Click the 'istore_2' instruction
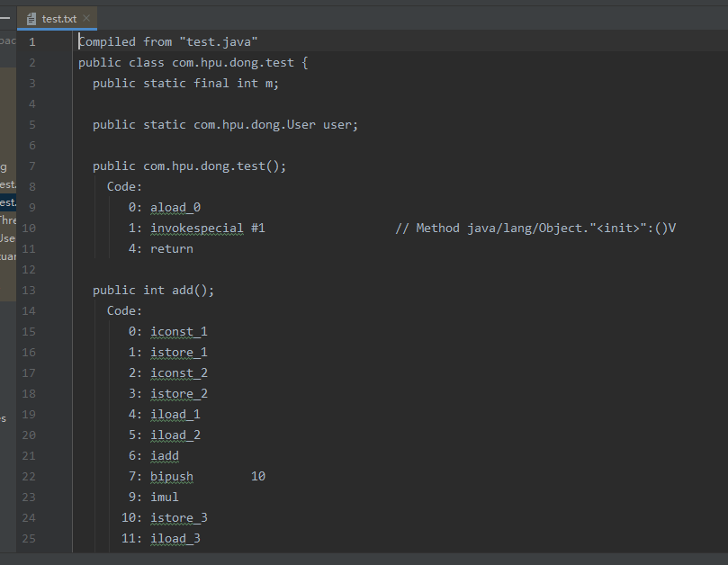The image size is (728, 565). 179,394
